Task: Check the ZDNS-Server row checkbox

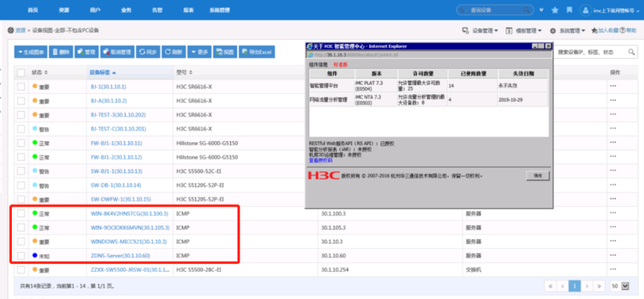Action: coord(21,256)
